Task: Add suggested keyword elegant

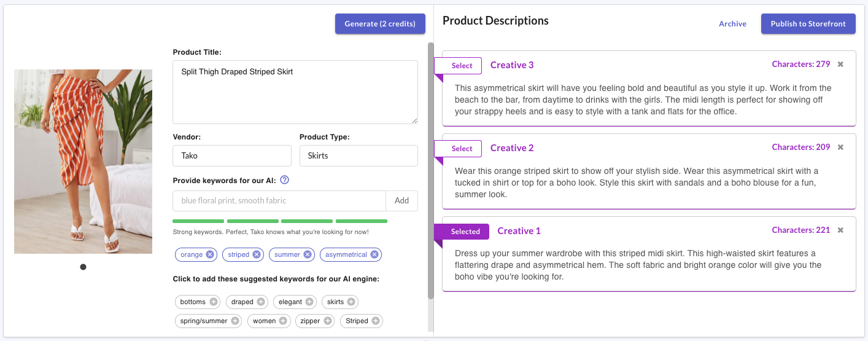Action: (x=309, y=302)
